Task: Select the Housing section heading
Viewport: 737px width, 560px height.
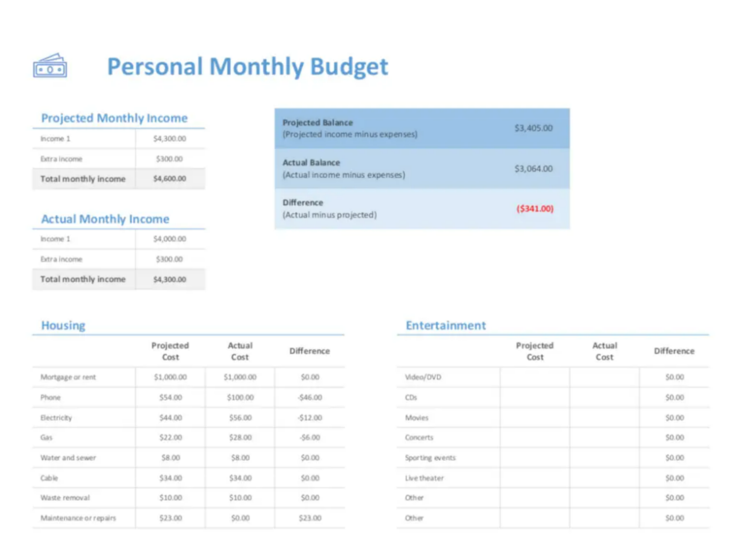Action: pos(63,325)
